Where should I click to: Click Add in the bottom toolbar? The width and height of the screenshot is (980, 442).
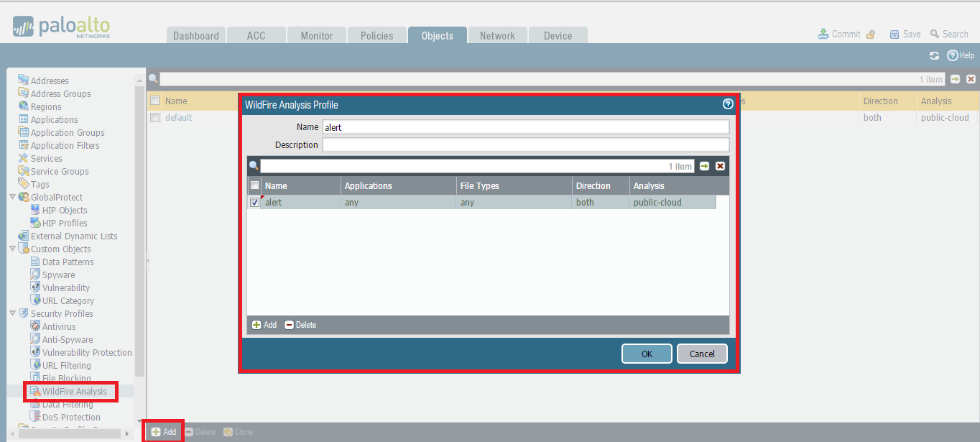tap(164, 432)
